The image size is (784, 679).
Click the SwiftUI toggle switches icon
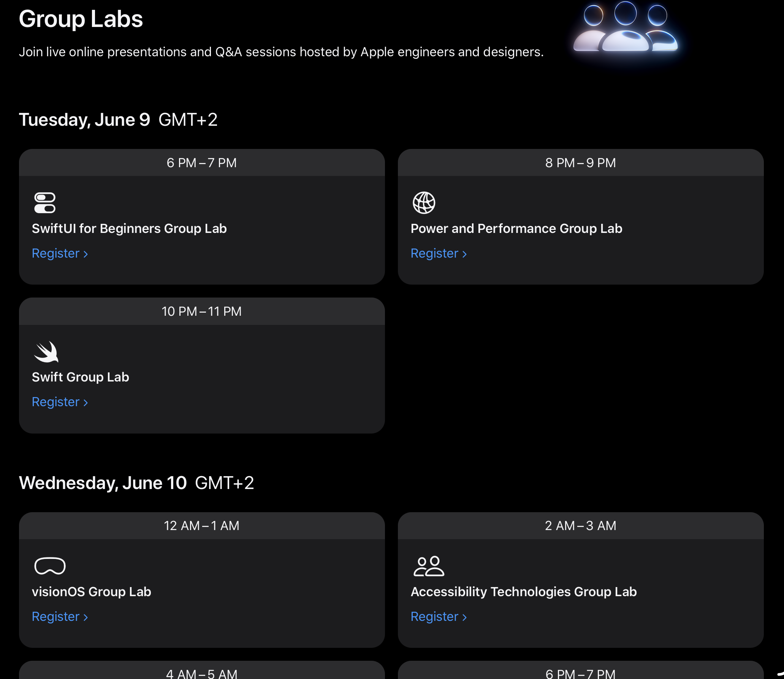point(45,203)
